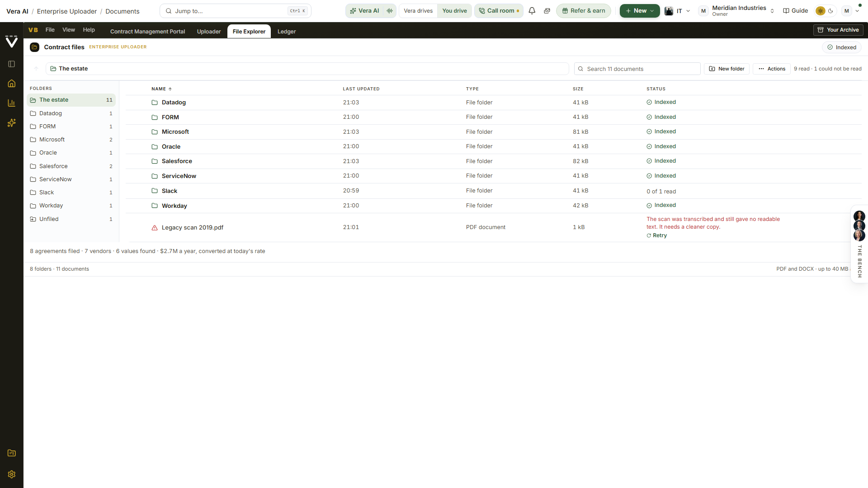Screen dimensions: 868x488
Task: Click the up-arrow navigate parent folder icon
Action: pyautogui.click(x=36, y=69)
